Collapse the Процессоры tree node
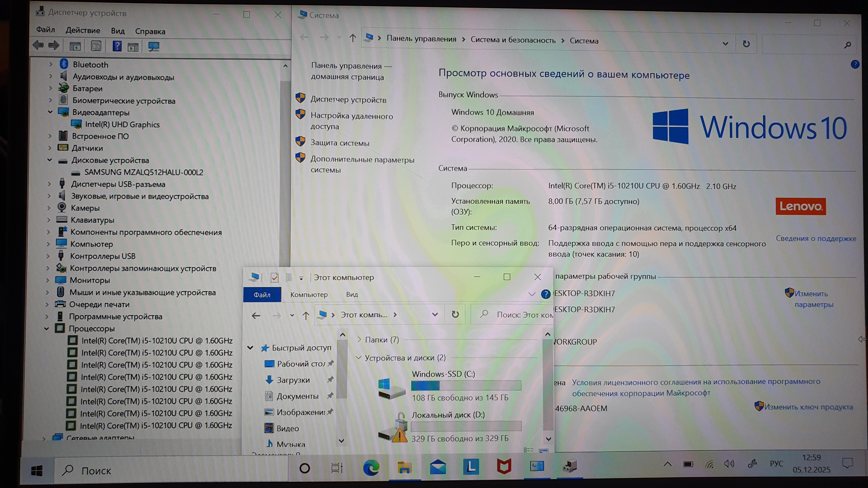The width and height of the screenshot is (868, 488). pos(47,328)
